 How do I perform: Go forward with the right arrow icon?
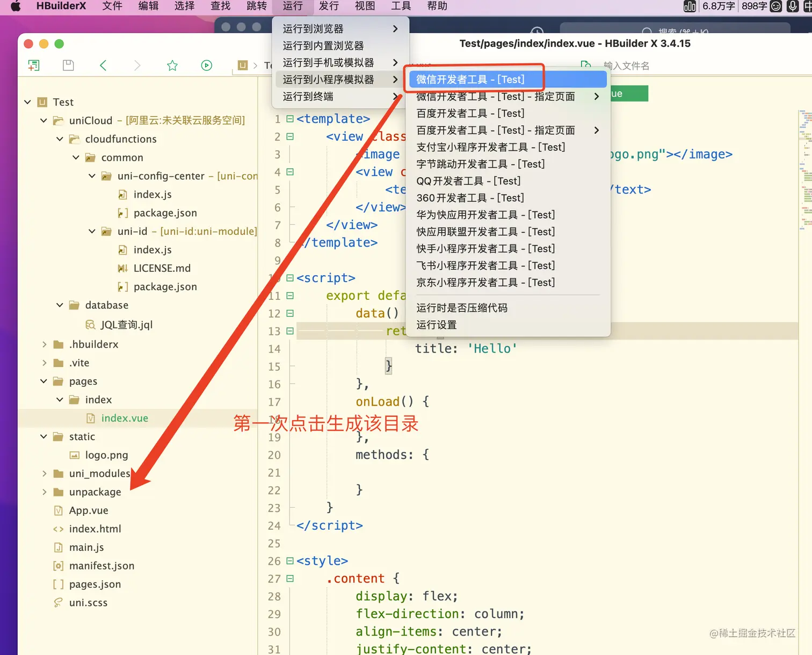(x=137, y=66)
